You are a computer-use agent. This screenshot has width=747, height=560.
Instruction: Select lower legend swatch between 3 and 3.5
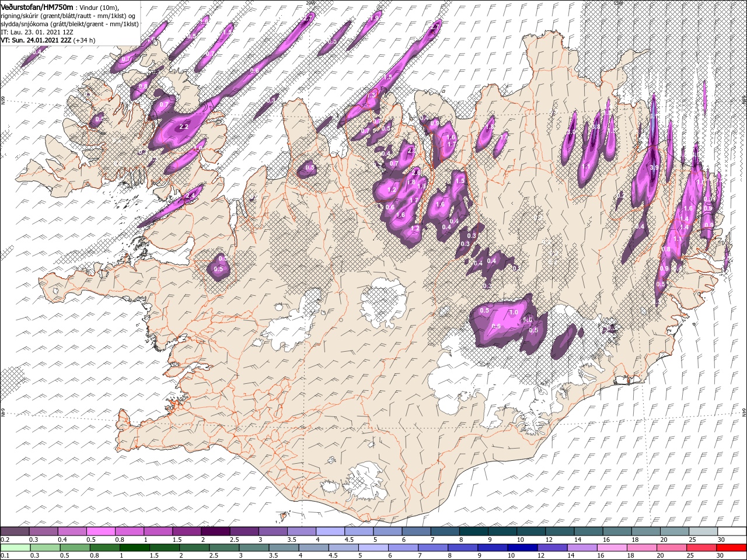[x=254, y=547]
